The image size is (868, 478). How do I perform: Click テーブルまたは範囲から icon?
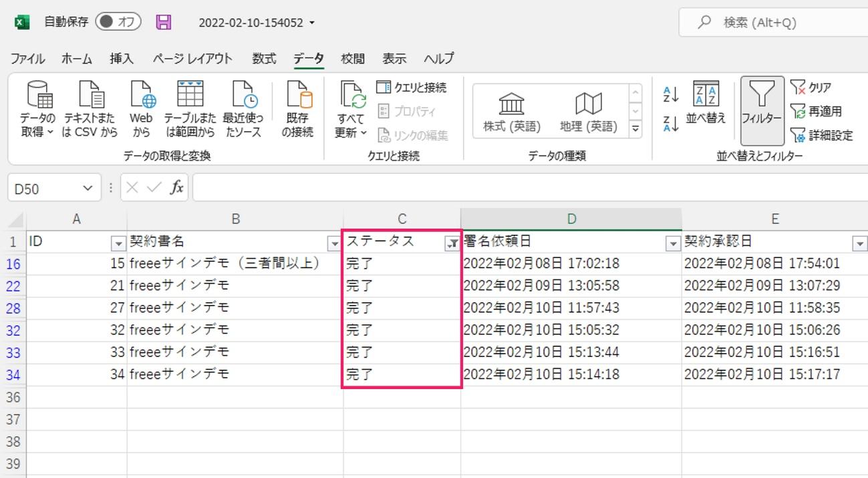pyautogui.click(x=190, y=109)
